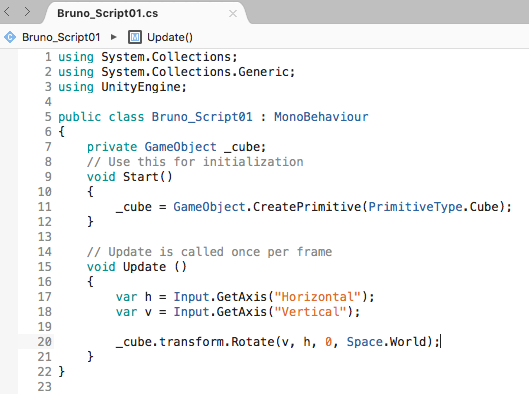Click 'Rotate' method call on line 20
The width and height of the screenshot is (529, 394).
(253, 342)
